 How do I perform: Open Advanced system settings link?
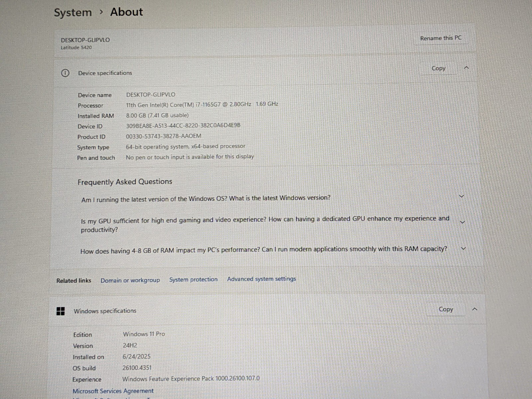261,279
